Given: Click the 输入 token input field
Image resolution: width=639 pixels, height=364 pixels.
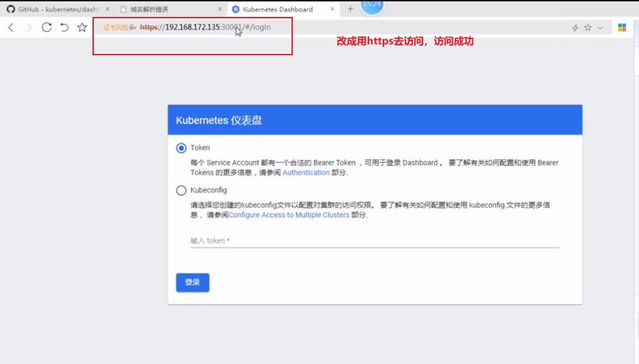Looking at the screenshot, I should pyautogui.click(x=375, y=241).
